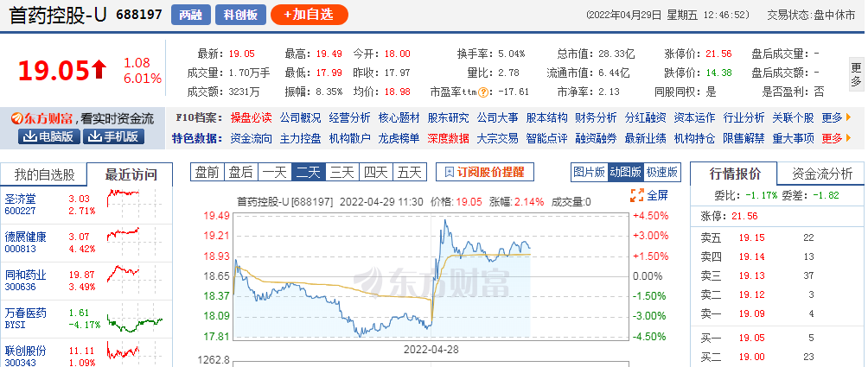Image resolution: width=868 pixels, height=367 pixels.
Task: Click the 万春医药 mini trend chart
Action: click(x=132, y=318)
